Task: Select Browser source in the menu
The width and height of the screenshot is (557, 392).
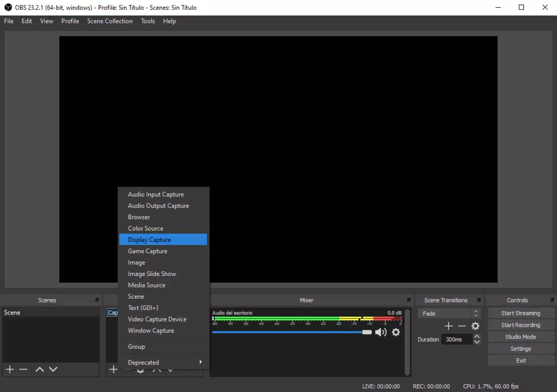Action: click(x=163, y=217)
